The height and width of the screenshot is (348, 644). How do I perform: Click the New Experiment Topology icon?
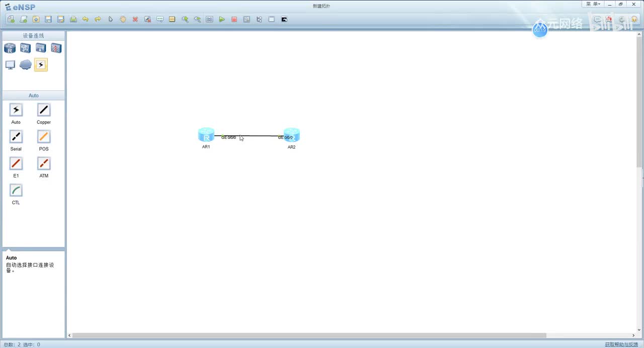tap(23, 19)
